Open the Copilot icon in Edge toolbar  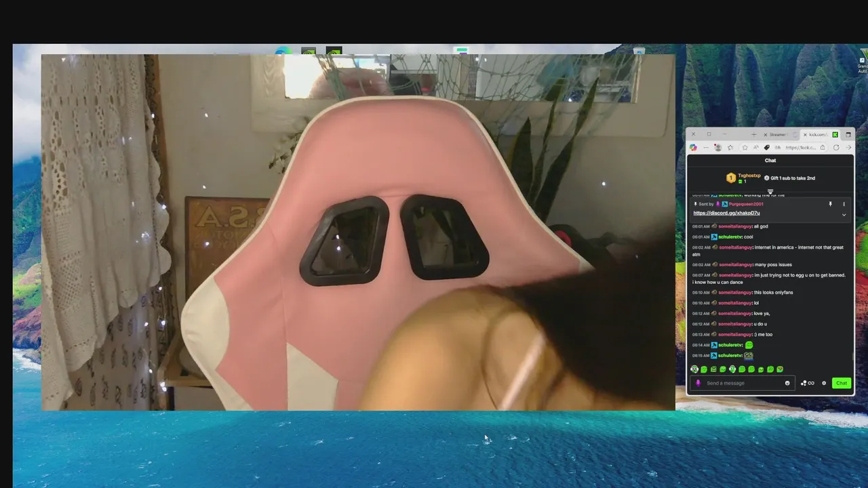[x=693, y=147]
